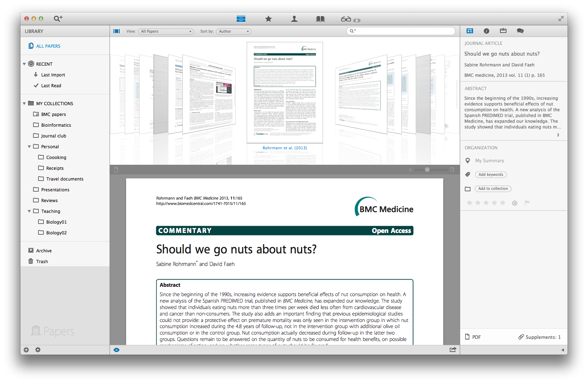This screenshot has height=383, width=588.
Task: Click the authors Sabine Rohrmann and David Faeh
Action: click(499, 65)
